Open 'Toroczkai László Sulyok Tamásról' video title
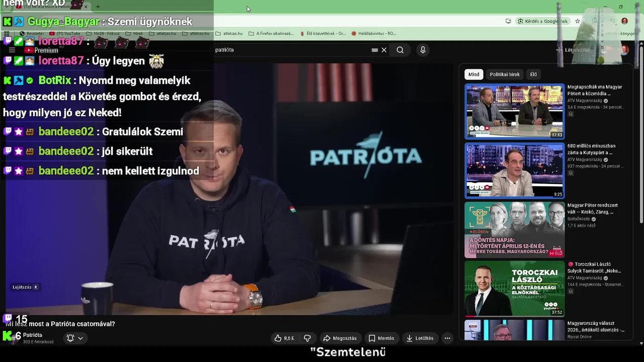 pos(595,267)
